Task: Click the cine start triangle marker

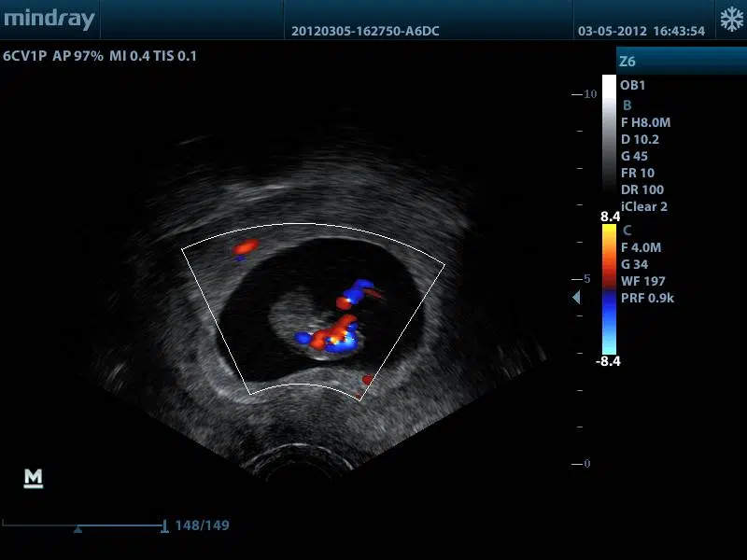Action: point(78,529)
